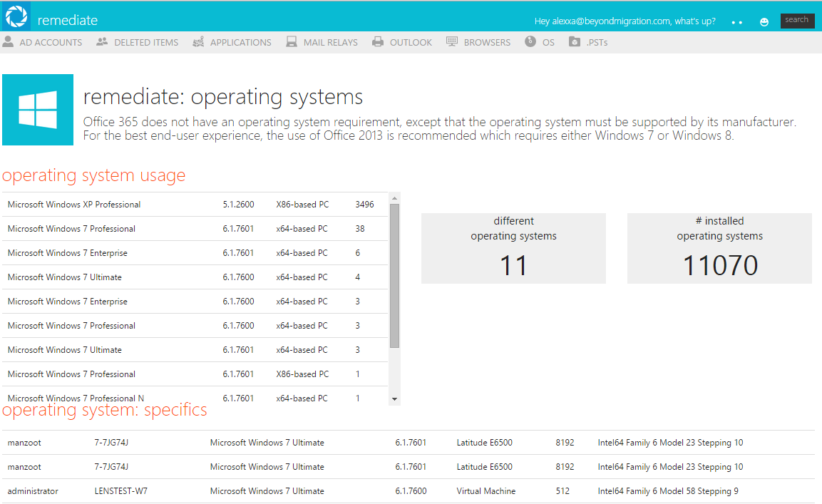Click the Applications nav icon
This screenshot has width=822, height=504.
(x=198, y=42)
